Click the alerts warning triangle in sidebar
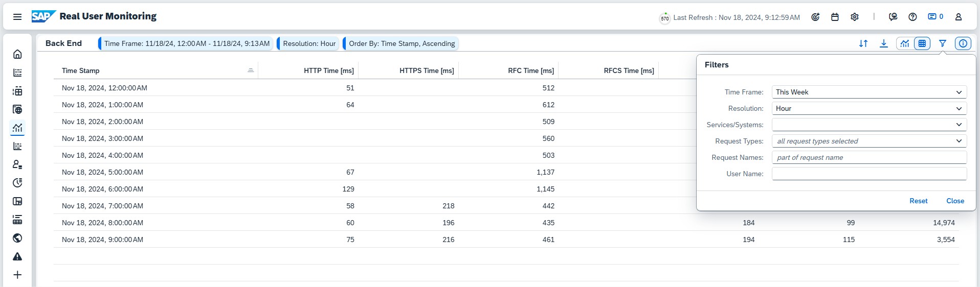The height and width of the screenshot is (287, 980). coord(17,256)
